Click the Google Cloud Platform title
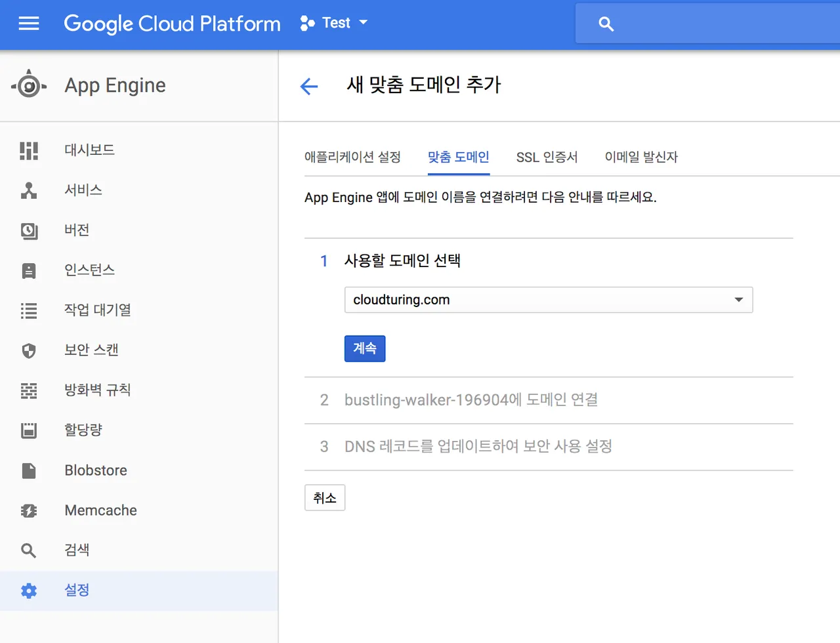 pyautogui.click(x=172, y=24)
